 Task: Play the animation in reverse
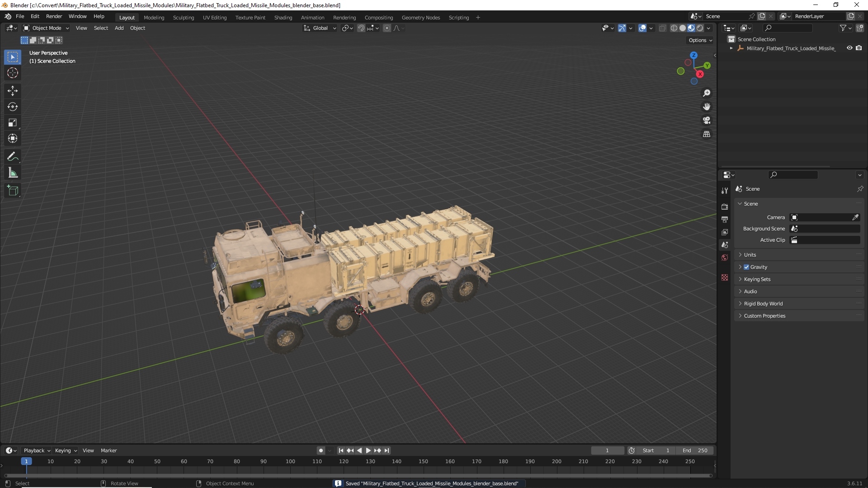click(x=359, y=450)
